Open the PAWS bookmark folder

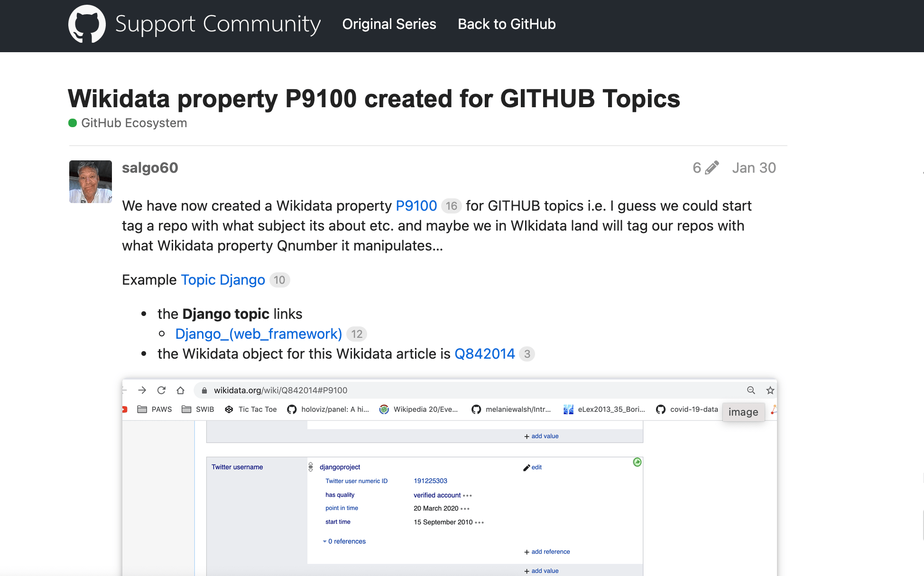coord(155,409)
